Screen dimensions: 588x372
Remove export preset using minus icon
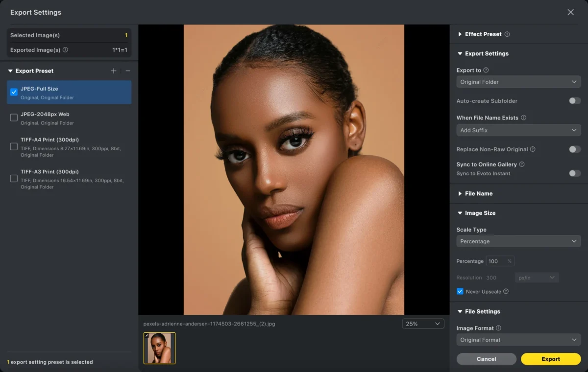128,71
